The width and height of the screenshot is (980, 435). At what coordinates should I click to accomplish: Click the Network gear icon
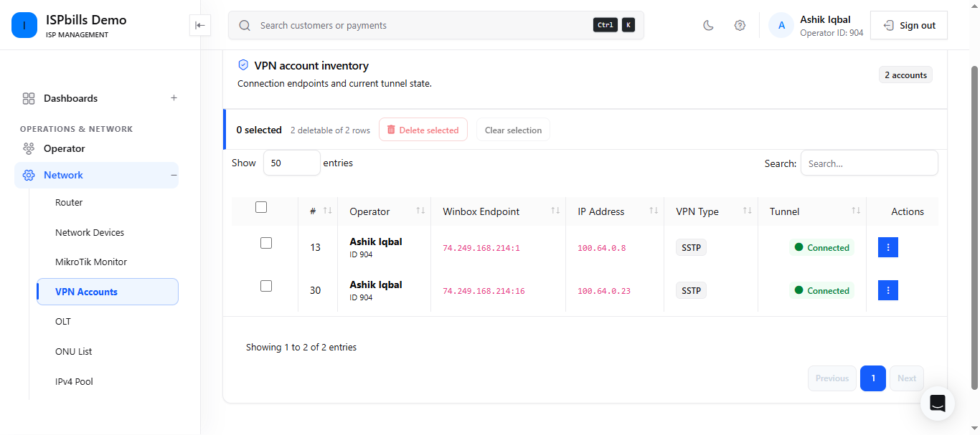[x=29, y=175]
